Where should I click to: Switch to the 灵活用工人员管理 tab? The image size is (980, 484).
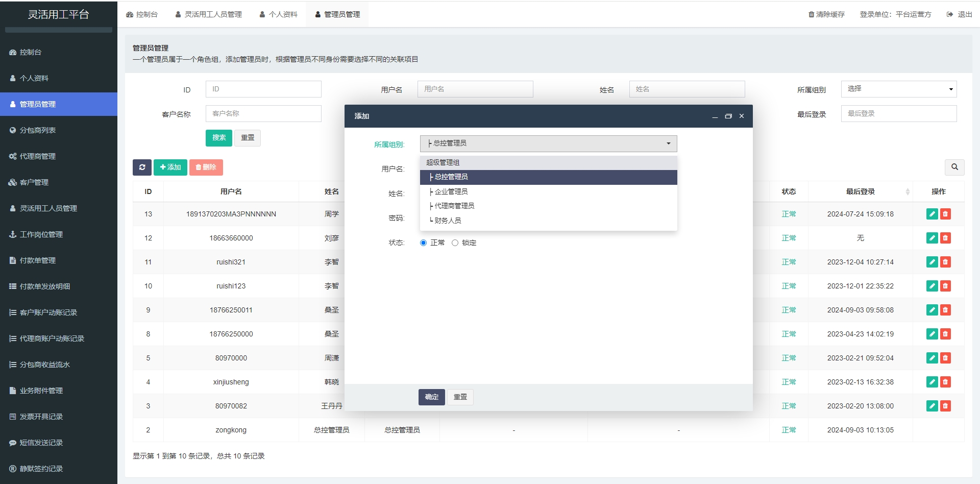pyautogui.click(x=209, y=14)
